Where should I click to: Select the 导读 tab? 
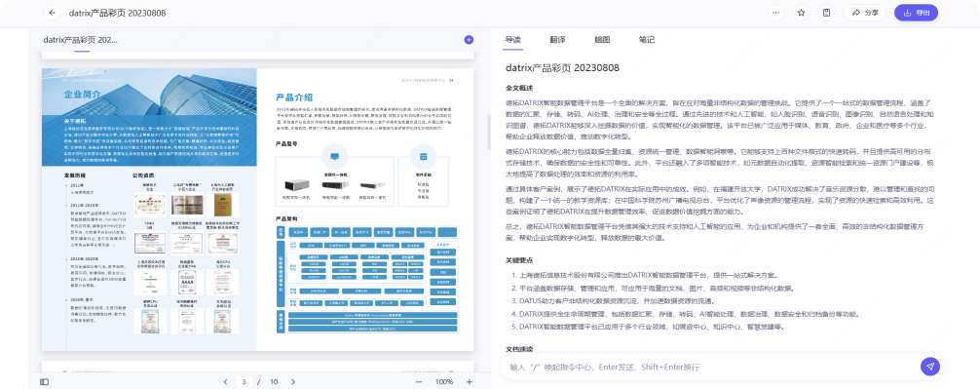[513, 39]
